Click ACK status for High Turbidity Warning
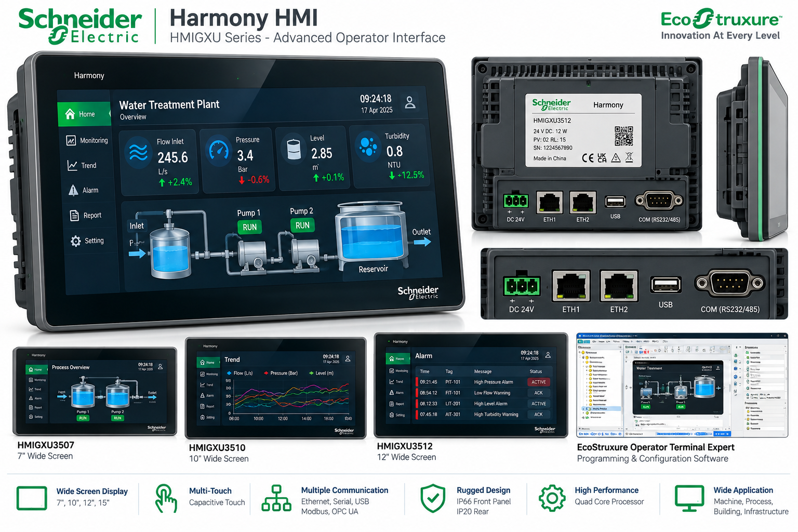This screenshot has height=532, width=798. (x=539, y=415)
